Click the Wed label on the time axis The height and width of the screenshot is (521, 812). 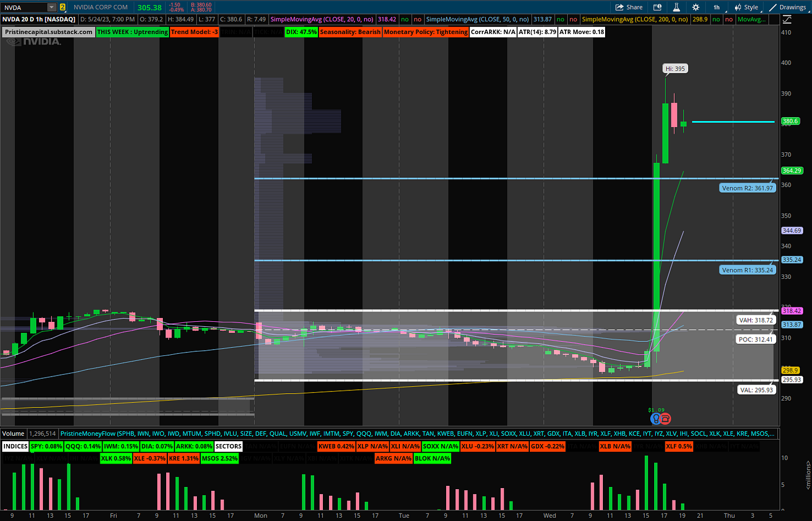549,515
